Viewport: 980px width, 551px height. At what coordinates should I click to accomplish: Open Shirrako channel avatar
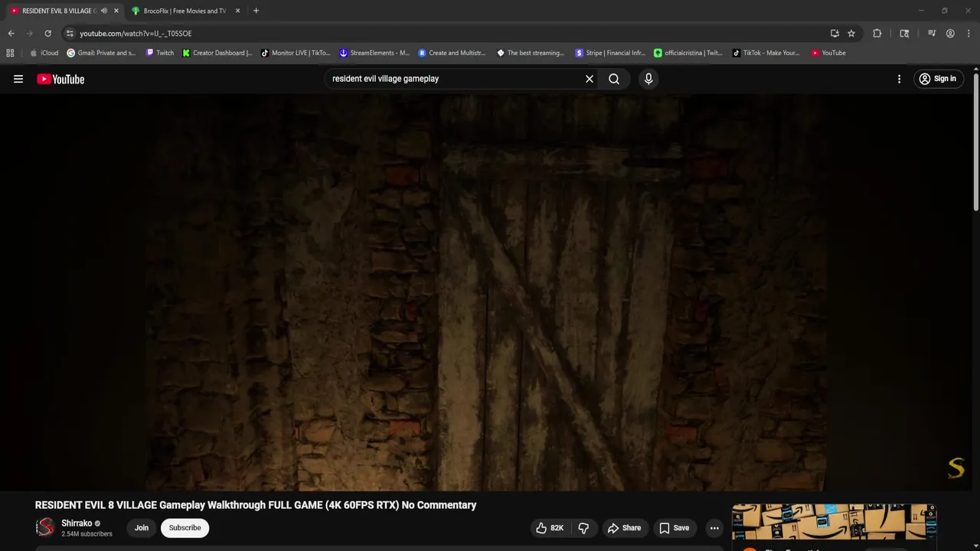[x=46, y=527]
